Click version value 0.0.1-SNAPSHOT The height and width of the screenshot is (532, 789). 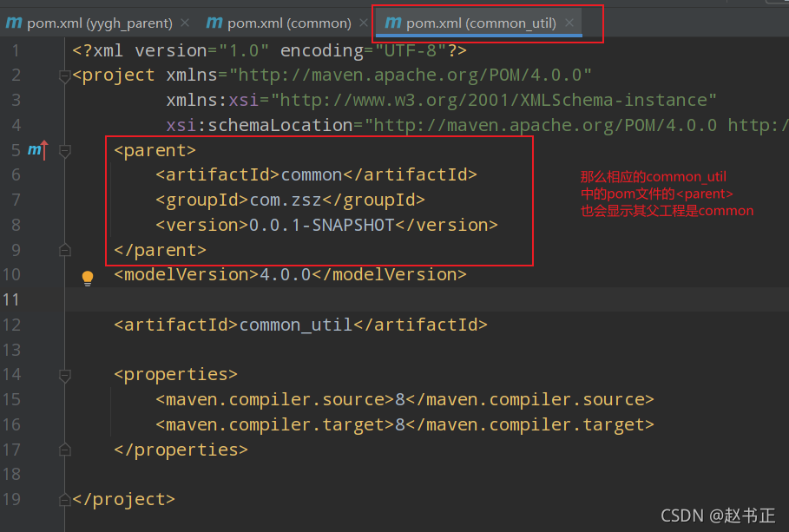click(x=321, y=225)
